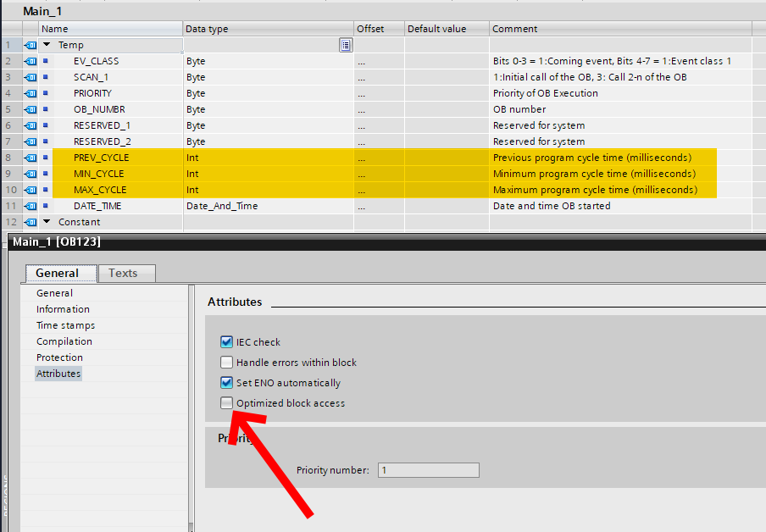Open the Compilation properties page
This screenshot has width=766, height=532.
coord(64,341)
